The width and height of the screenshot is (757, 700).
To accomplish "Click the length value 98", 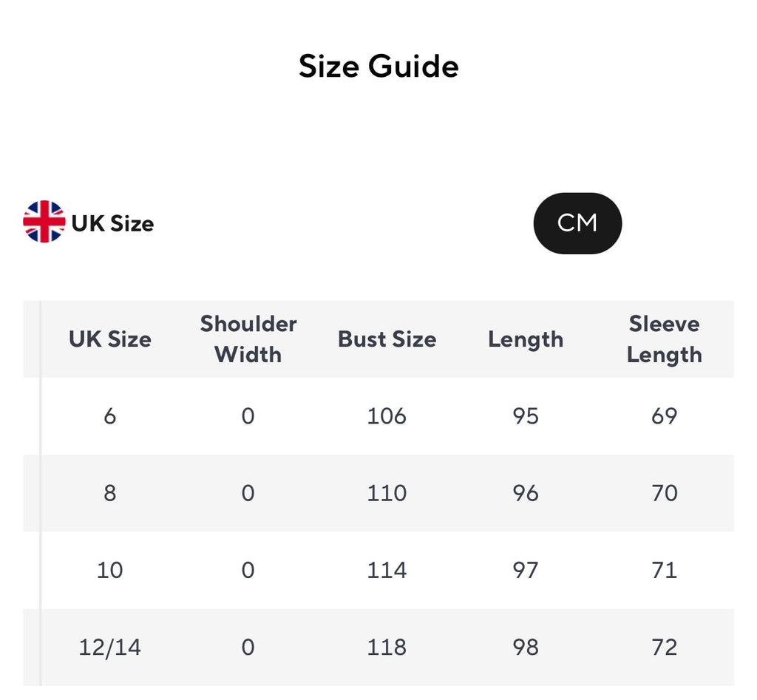I will [x=526, y=648].
